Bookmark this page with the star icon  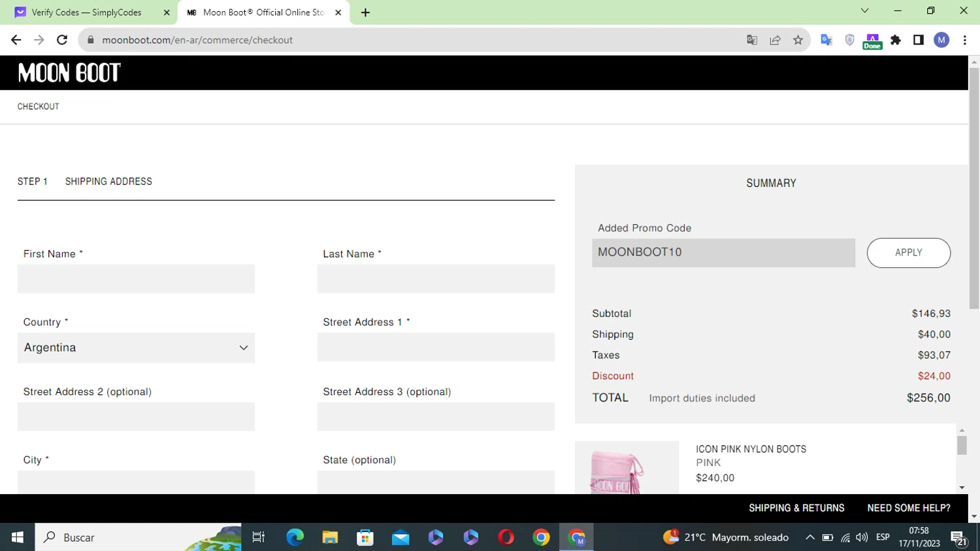pyautogui.click(x=798, y=40)
